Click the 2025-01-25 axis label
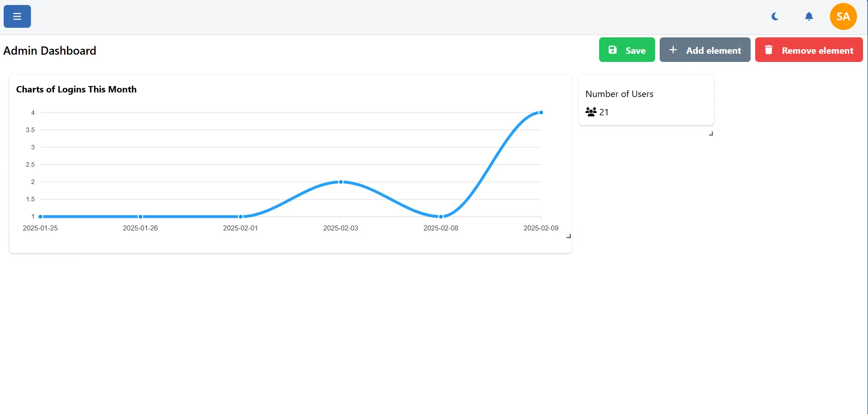The image size is (868, 414). (40, 228)
